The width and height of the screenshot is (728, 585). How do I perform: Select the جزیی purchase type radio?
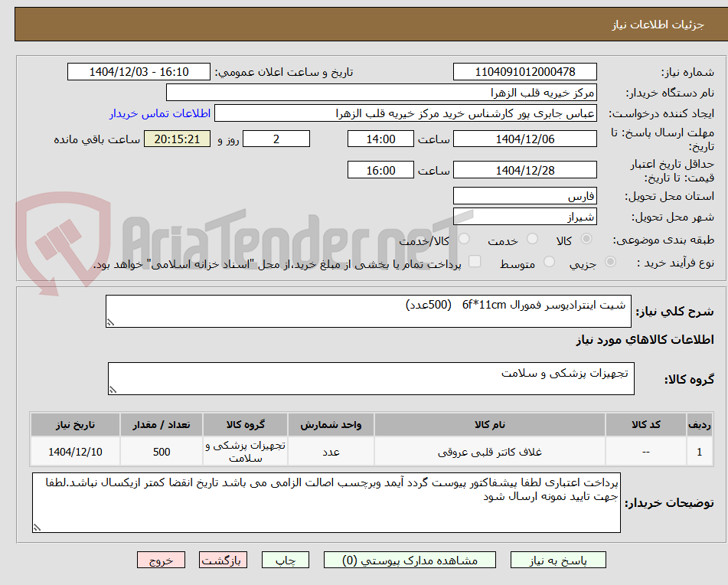point(610,262)
